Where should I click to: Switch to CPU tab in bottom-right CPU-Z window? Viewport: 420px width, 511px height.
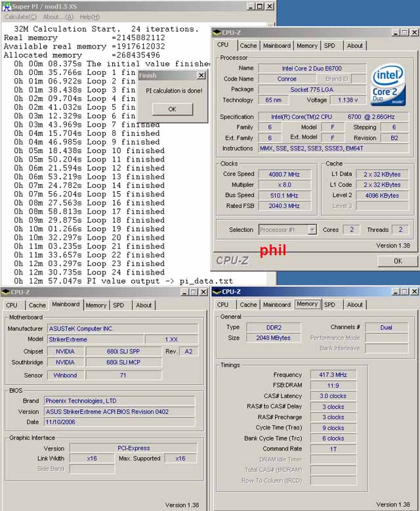[222, 305]
